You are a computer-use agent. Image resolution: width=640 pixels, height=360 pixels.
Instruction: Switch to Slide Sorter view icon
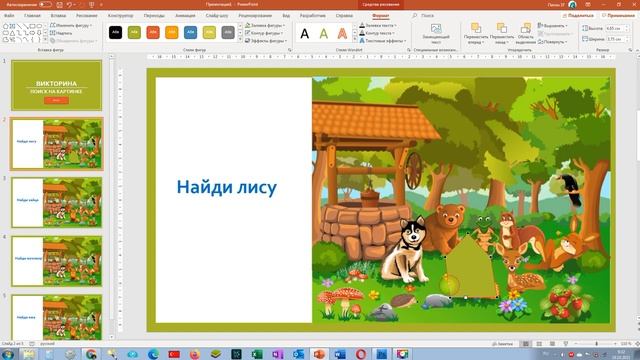539,344
